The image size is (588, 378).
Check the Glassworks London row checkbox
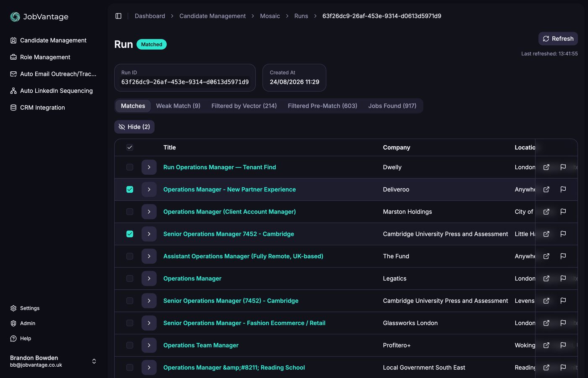coord(130,323)
